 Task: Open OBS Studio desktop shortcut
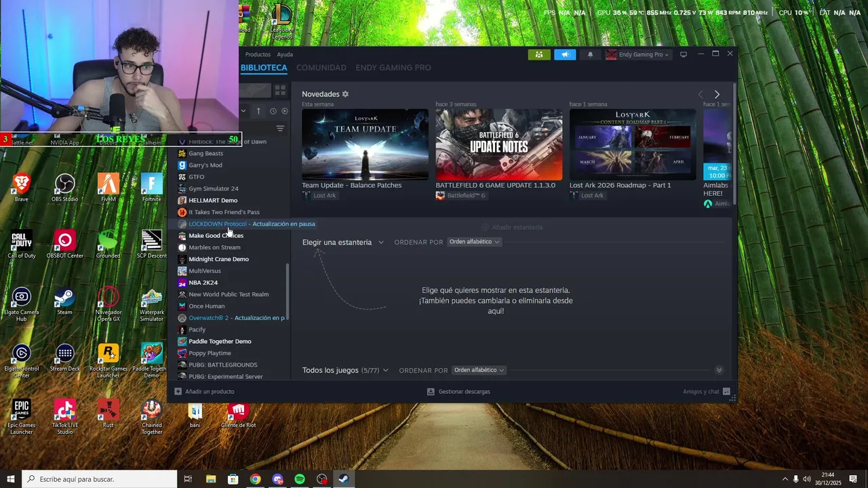pos(64,188)
